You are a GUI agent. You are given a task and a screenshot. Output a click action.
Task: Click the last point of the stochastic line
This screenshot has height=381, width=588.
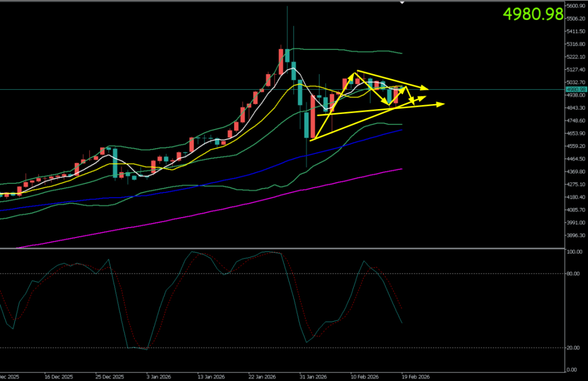click(x=401, y=323)
